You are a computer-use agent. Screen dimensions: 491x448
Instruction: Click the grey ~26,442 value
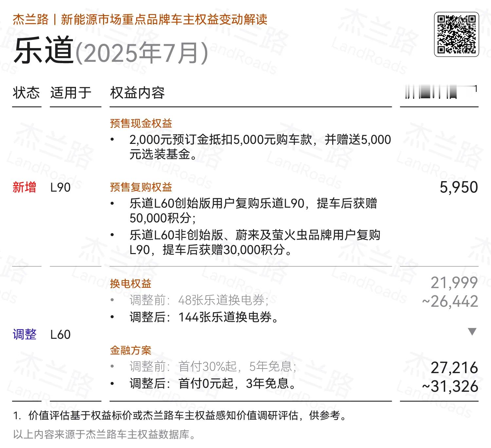(x=450, y=301)
